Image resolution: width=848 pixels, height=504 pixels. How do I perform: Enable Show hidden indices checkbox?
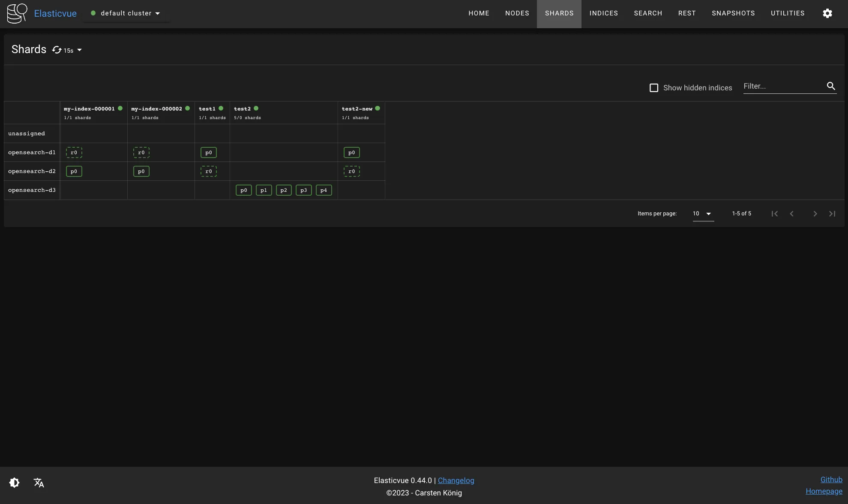tap(654, 88)
